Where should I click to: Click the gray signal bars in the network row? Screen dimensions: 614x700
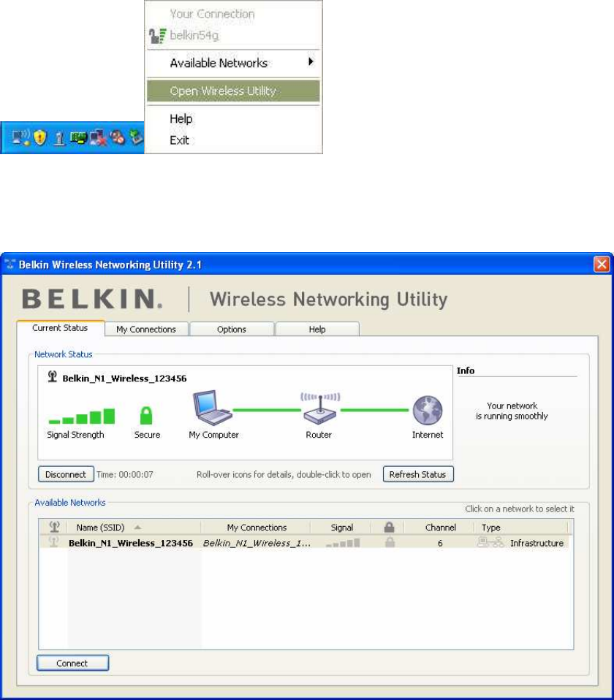pyautogui.click(x=343, y=543)
